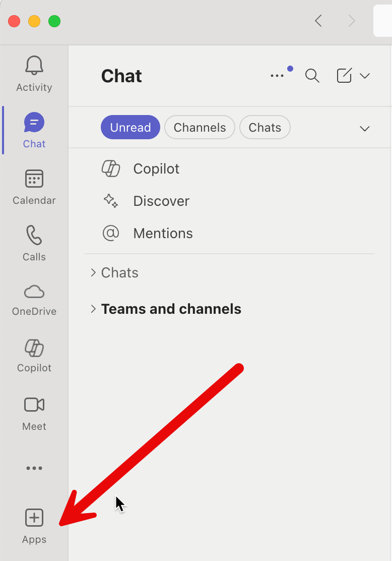Click the search magnifier icon
Screen dimensions: 392x561
pos(312,76)
